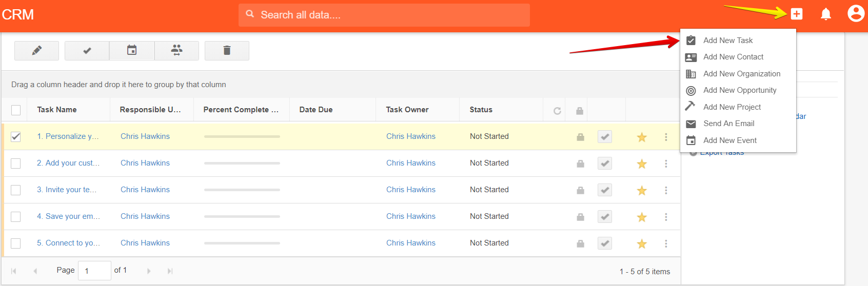The height and width of the screenshot is (286, 868).
Task: Choose Send An Email from menu
Action: (x=738, y=124)
